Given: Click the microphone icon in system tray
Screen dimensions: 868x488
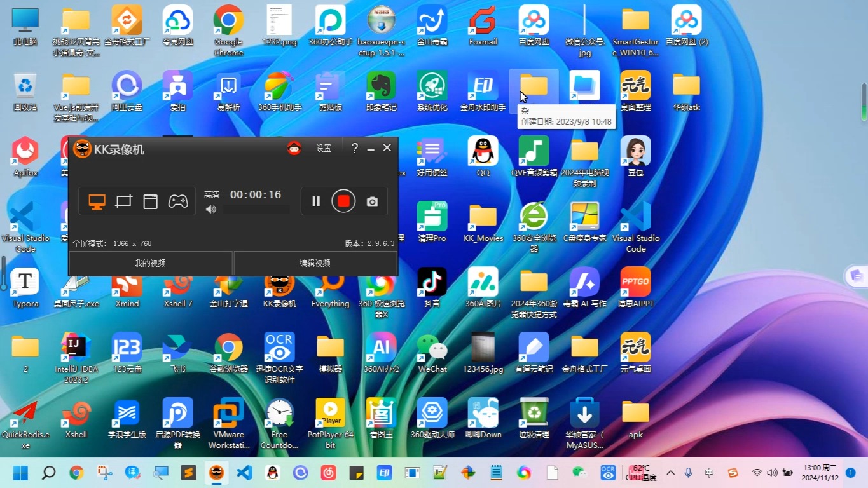Looking at the screenshot, I should coord(689,473).
